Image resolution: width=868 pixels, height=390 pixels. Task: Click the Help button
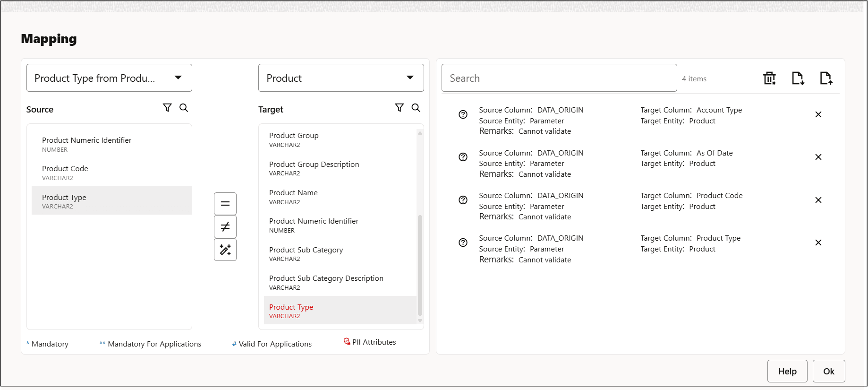click(787, 371)
